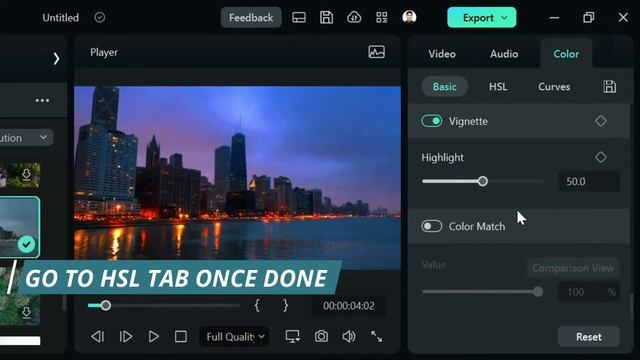The image size is (640, 360).
Task: Click the color panel vertical scrollbar
Action: point(631,306)
